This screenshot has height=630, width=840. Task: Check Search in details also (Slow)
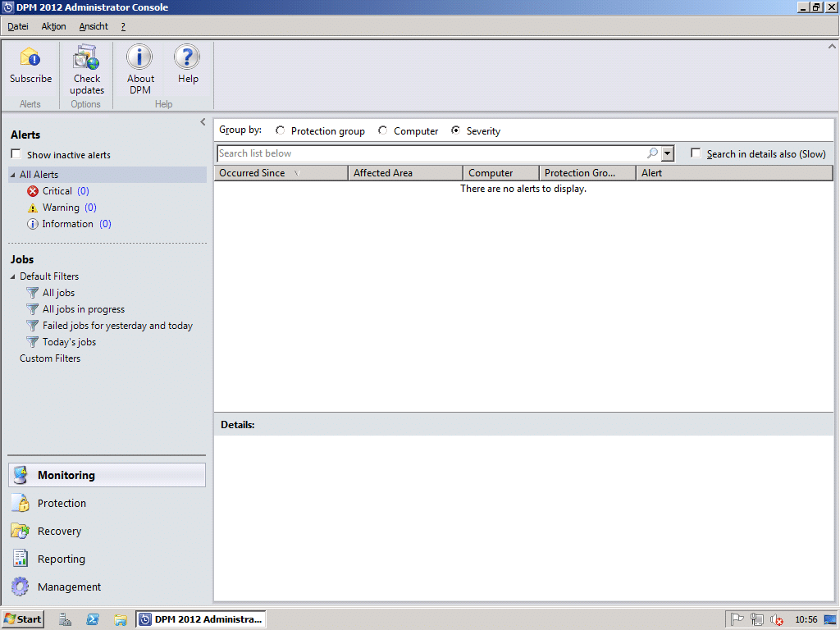point(696,153)
